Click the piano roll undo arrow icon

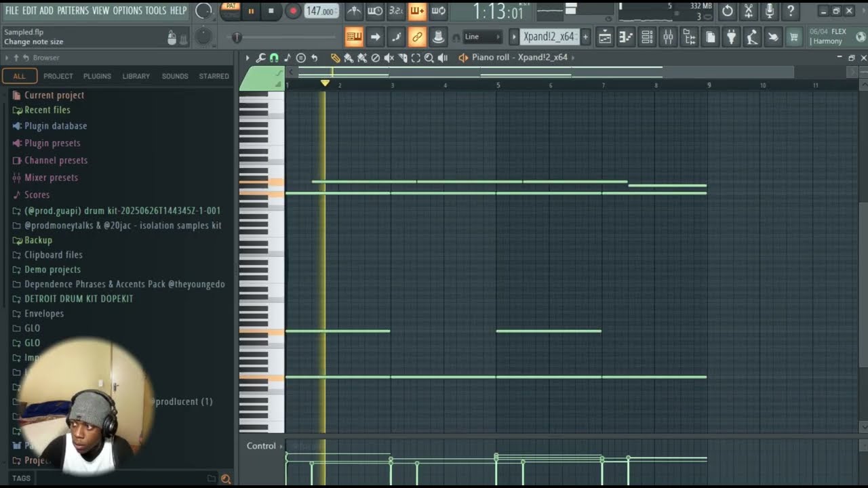tap(314, 58)
